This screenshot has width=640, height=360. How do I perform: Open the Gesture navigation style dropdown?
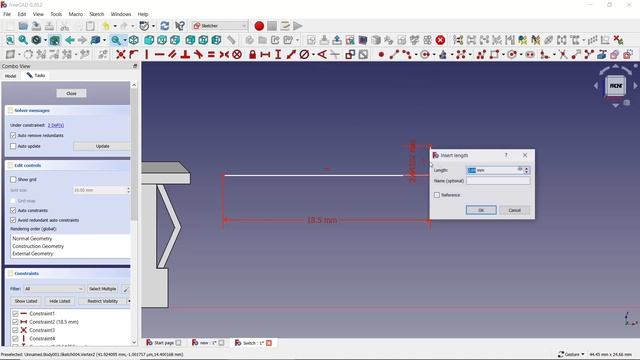click(571, 354)
